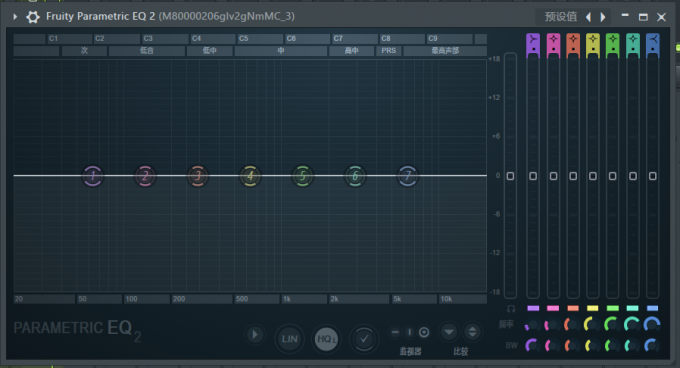Toggle the green band 5 color swatch
The image size is (680, 368).
(612, 308)
